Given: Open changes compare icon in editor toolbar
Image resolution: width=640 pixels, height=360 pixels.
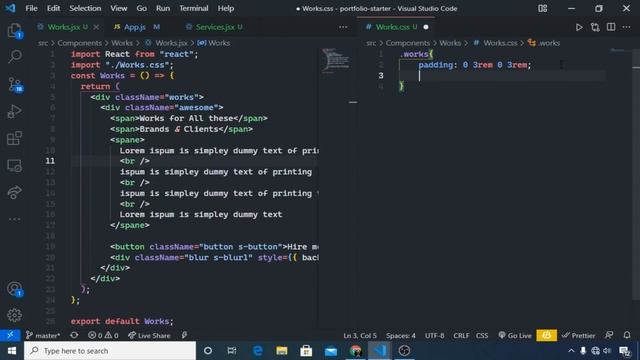Looking at the screenshot, I should (595, 27).
